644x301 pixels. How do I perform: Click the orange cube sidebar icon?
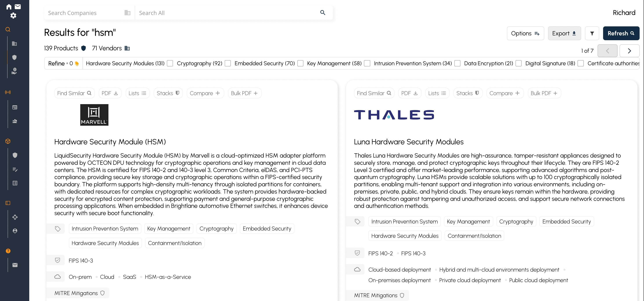[8, 141]
